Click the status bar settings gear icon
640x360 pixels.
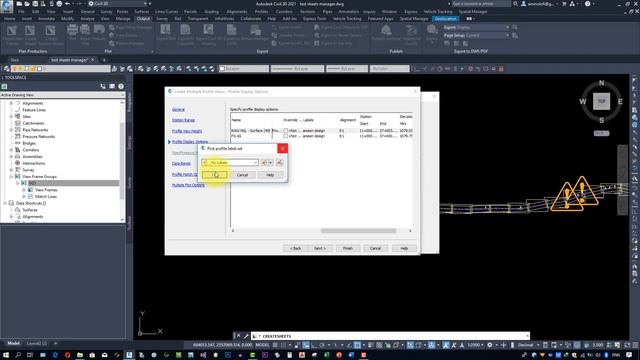tap(490, 345)
